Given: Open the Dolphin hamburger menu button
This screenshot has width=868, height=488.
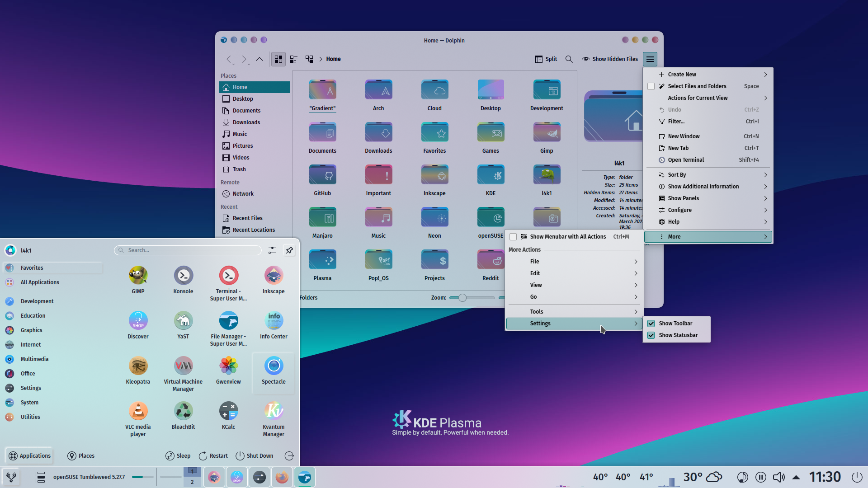Looking at the screenshot, I should coord(650,59).
